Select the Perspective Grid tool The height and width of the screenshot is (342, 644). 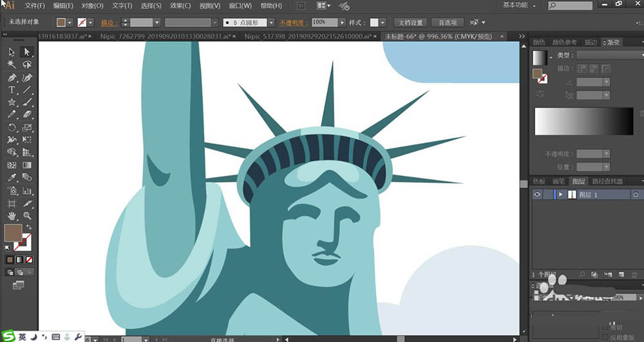tap(27, 152)
